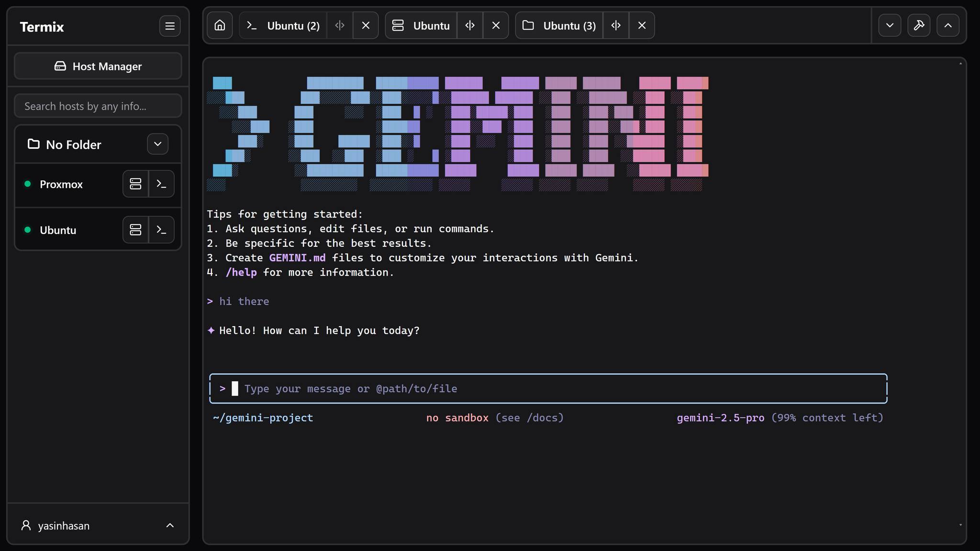Open the tab list dropdown chevron
Viewport: 980px width, 551px height.
[x=890, y=25]
